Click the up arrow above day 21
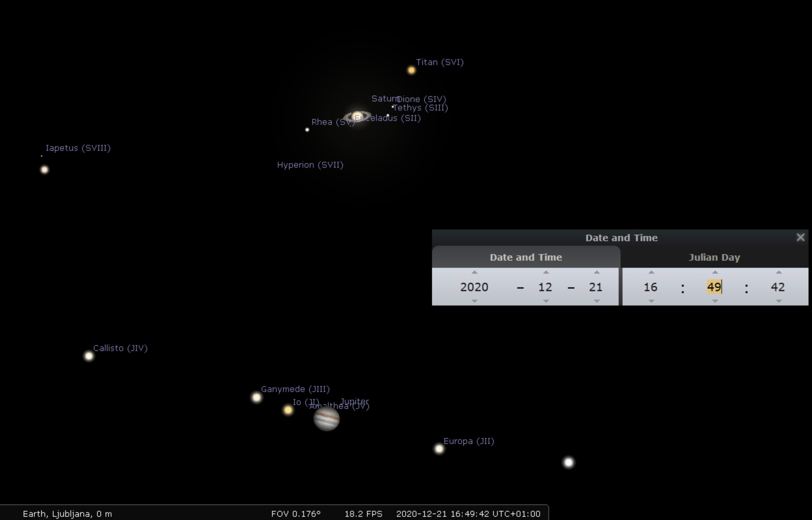The width and height of the screenshot is (812, 520). 597,273
